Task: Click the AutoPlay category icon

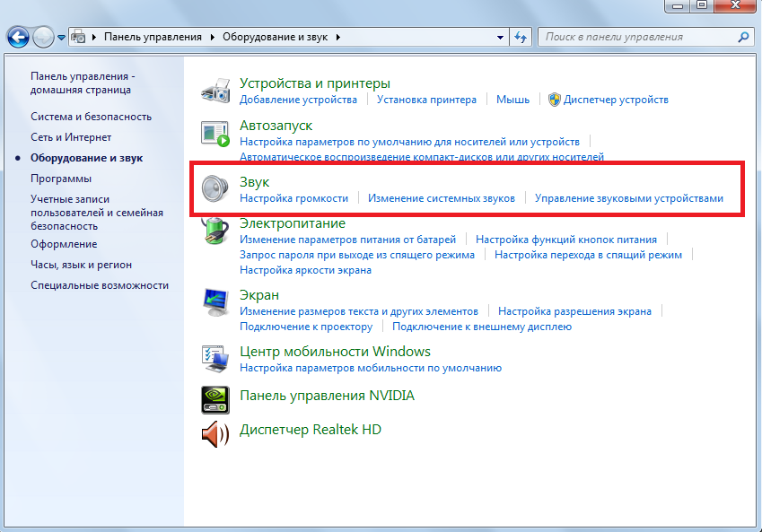Action: click(215, 134)
